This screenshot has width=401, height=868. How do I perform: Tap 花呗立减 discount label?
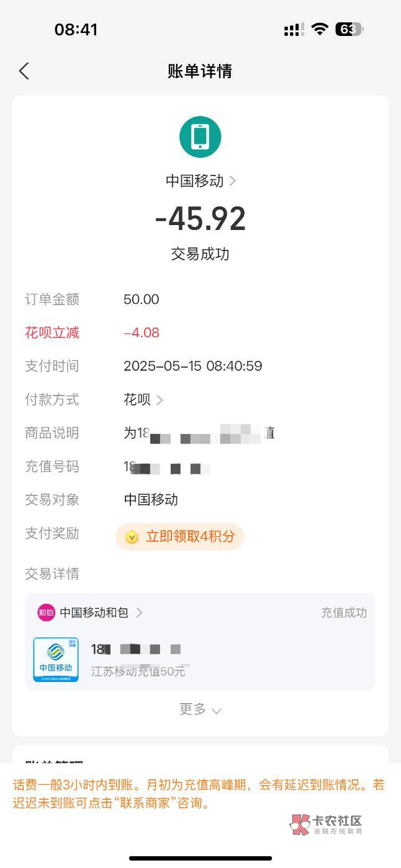tap(52, 333)
